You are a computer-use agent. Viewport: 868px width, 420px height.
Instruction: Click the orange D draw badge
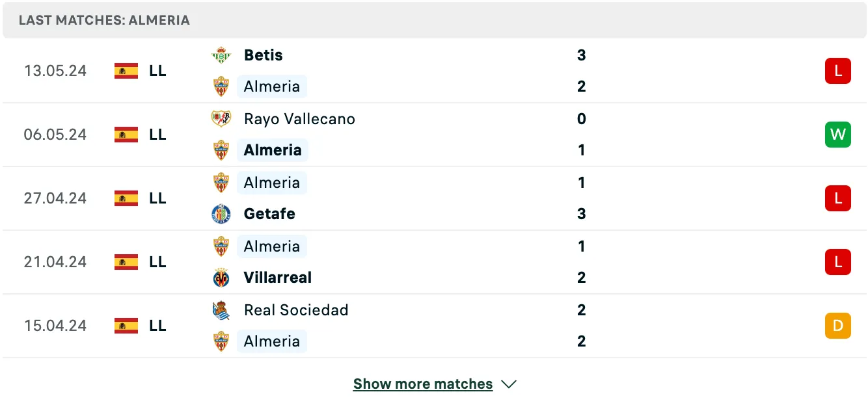pos(838,326)
